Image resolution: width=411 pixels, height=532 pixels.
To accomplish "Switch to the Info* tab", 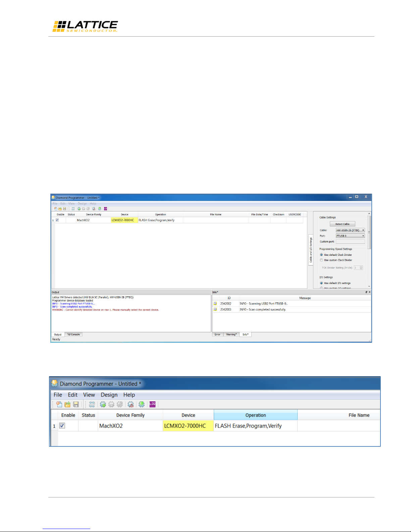I will point(245,335).
